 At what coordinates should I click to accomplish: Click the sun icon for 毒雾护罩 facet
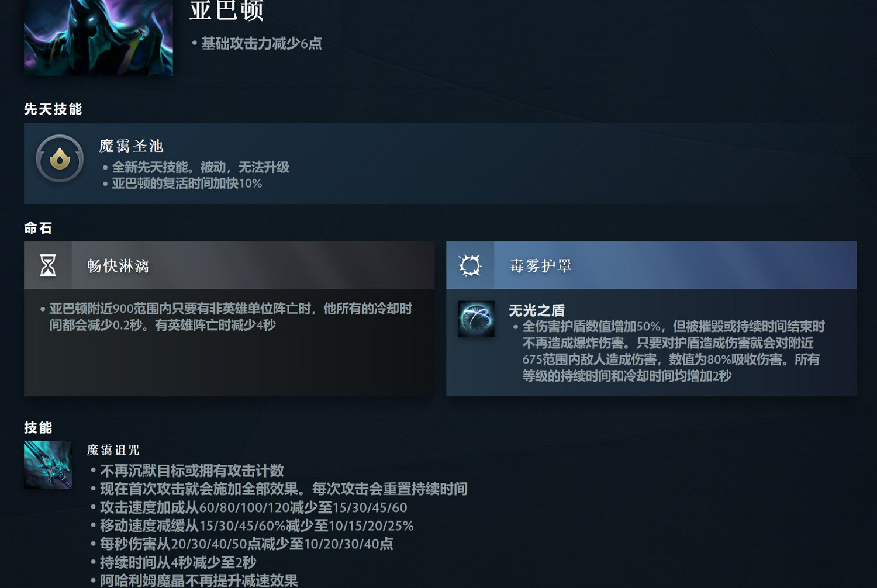click(x=472, y=265)
